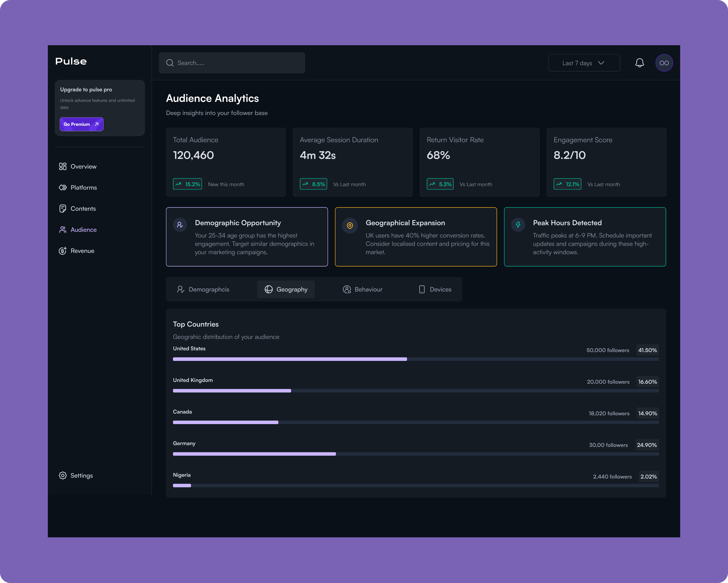
Task: Click the Total Audience 15.2% growth badge
Action: pos(187,184)
